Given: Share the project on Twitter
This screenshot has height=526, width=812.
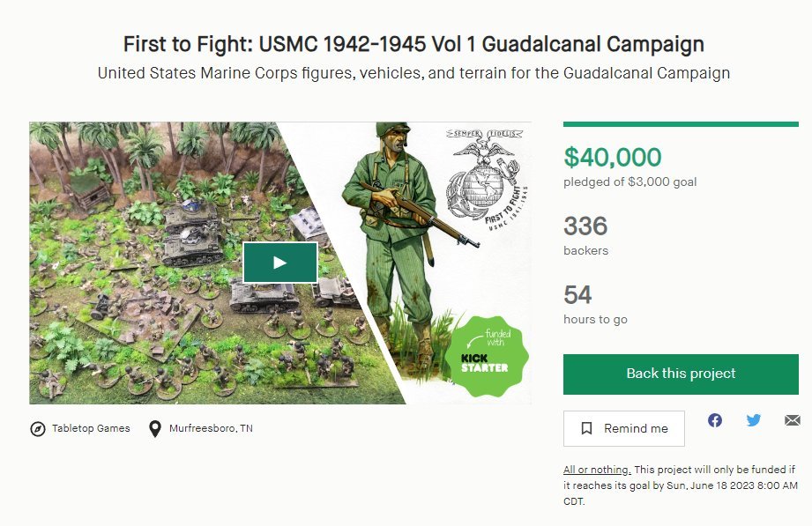Looking at the screenshot, I should 753,420.
